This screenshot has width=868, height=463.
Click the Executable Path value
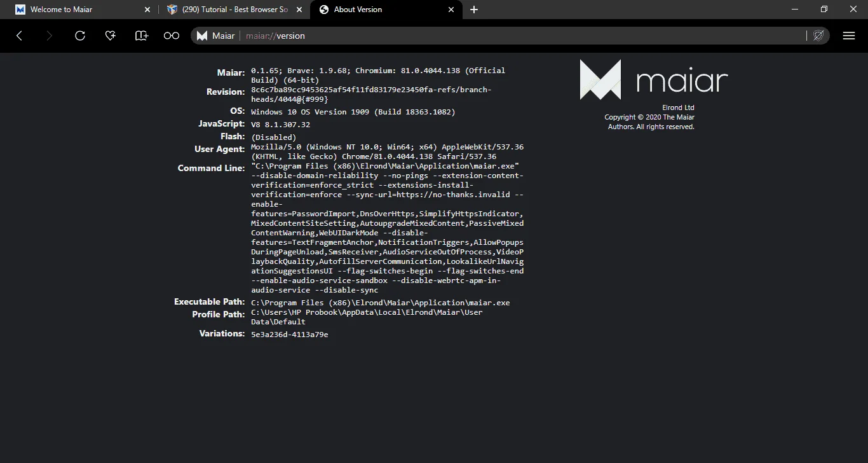380,303
